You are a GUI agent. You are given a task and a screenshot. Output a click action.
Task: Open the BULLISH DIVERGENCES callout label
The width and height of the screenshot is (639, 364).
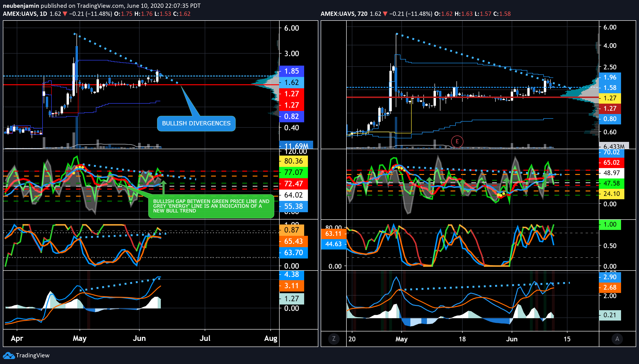coord(196,123)
